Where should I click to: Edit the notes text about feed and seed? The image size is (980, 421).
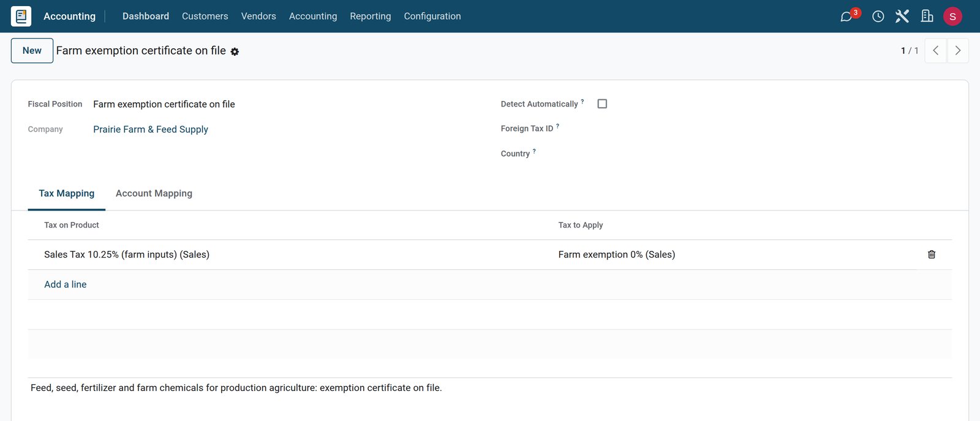[x=490, y=388]
